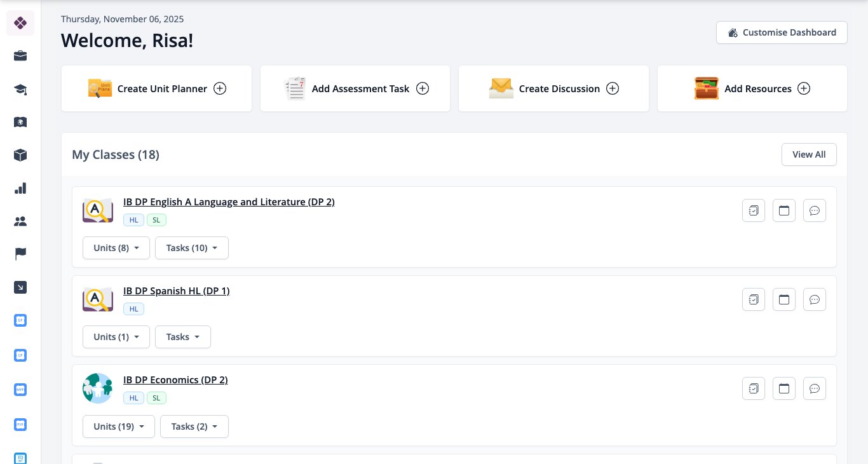Click the diagonal arrow box sidebar icon
This screenshot has height=464, width=868.
coord(20,287)
